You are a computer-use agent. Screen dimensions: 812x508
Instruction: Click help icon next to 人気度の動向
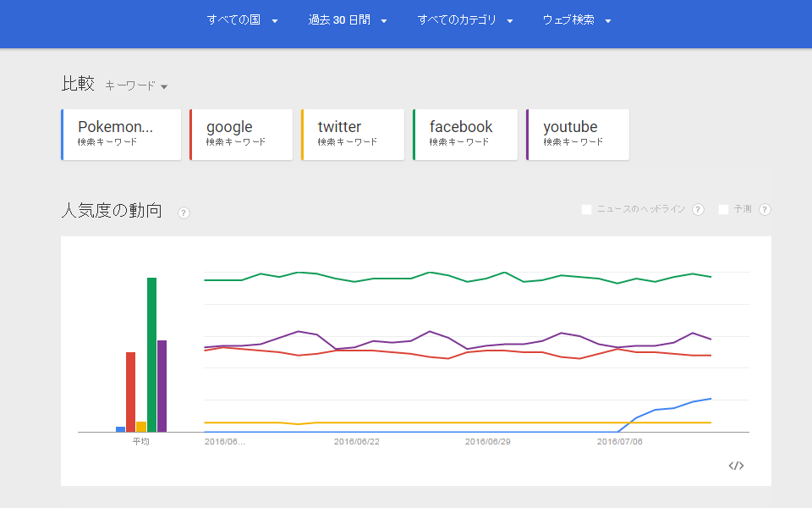[x=184, y=213]
